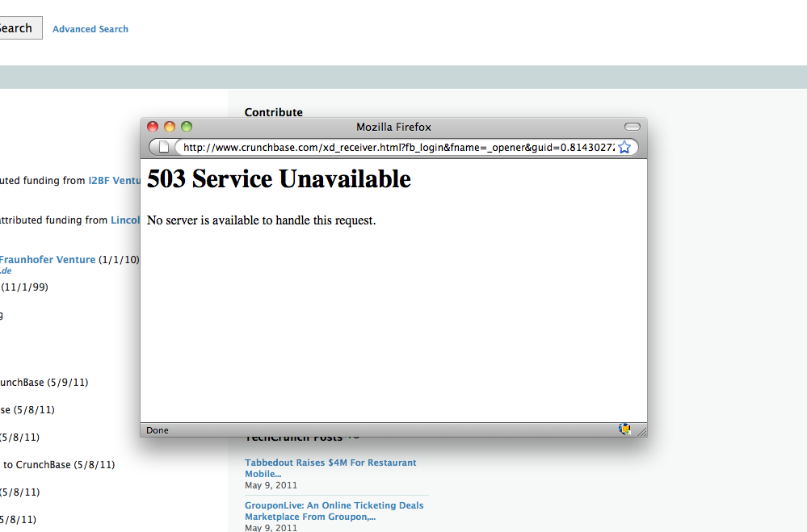Open the I2BF Ventures funding link
Screen dimensions: 807x532
114,181
